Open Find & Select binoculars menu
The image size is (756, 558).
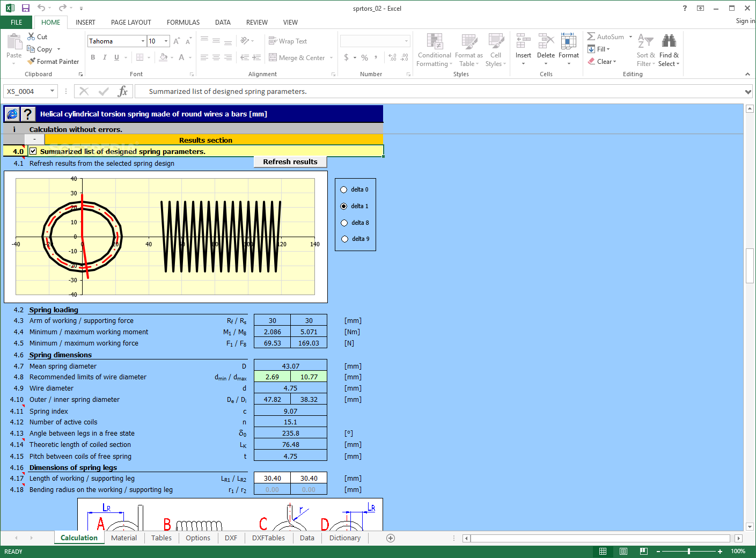click(669, 50)
